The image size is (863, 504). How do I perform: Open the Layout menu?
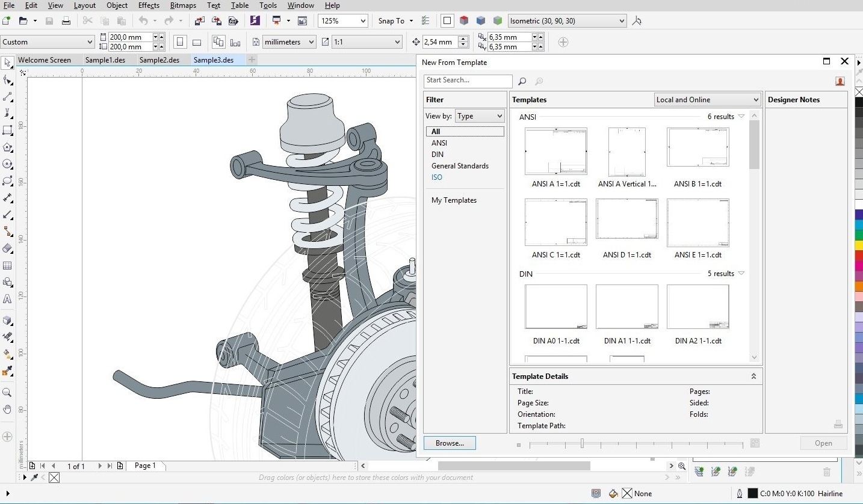(x=85, y=5)
